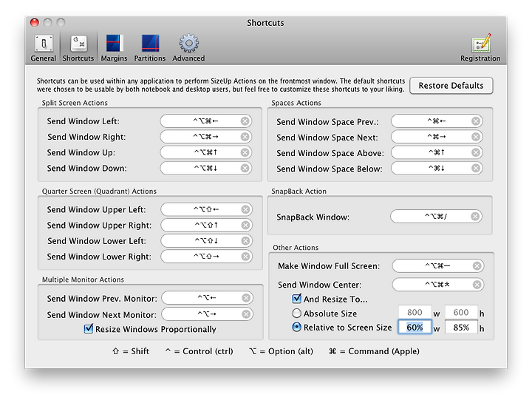The height and width of the screenshot is (403, 532).
Task: Click the 800 absolute width field
Action: [415, 312]
